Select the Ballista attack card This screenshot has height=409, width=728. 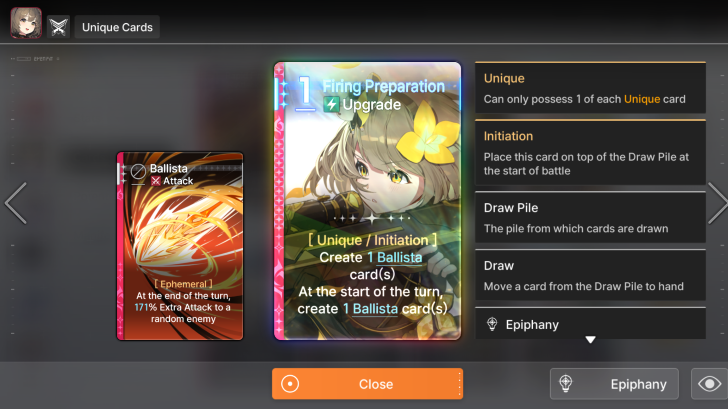pos(180,246)
